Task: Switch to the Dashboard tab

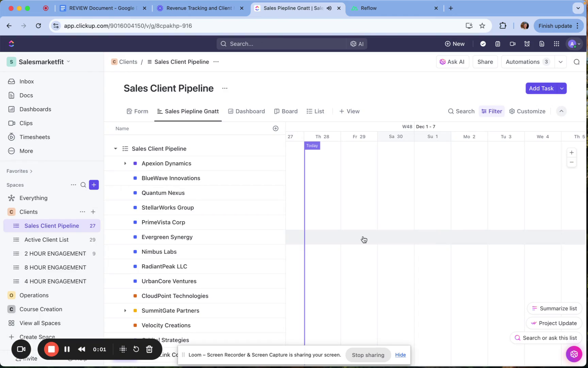Action: pos(246,111)
